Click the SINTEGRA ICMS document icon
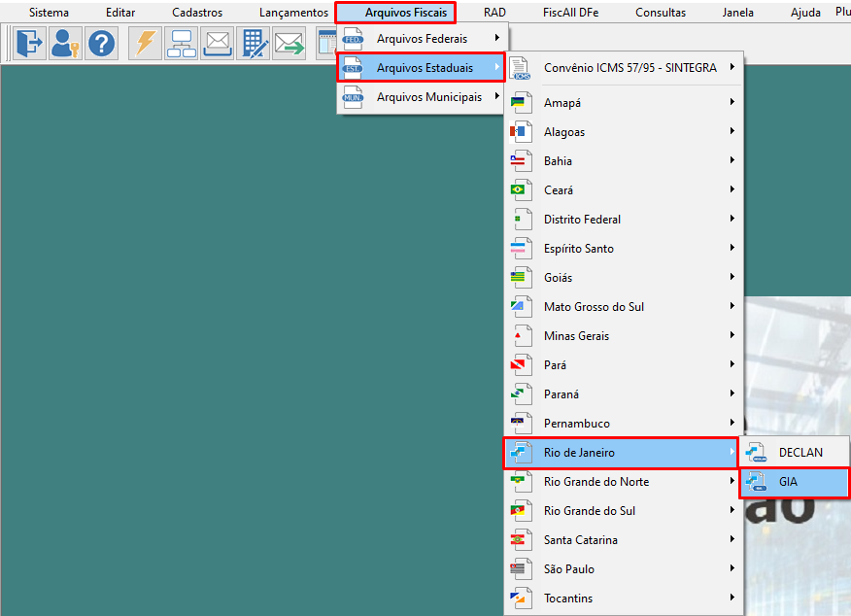The height and width of the screenshot is (616, 851). click(x=521, y=68)
